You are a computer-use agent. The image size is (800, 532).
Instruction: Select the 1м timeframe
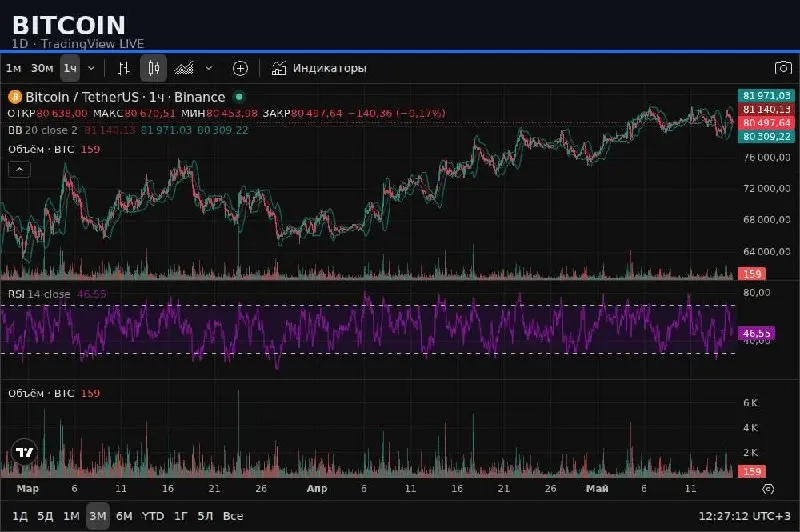coord(13,68)
